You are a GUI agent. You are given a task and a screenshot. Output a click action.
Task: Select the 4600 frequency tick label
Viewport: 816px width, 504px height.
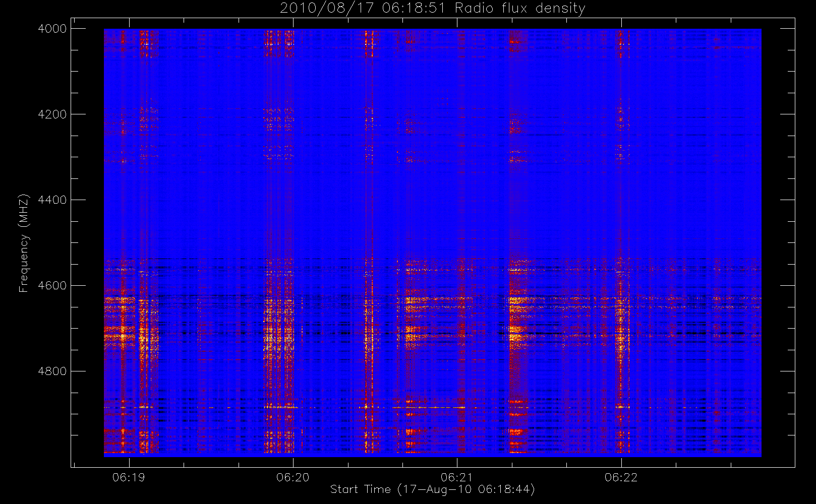(x=52, y=286)
